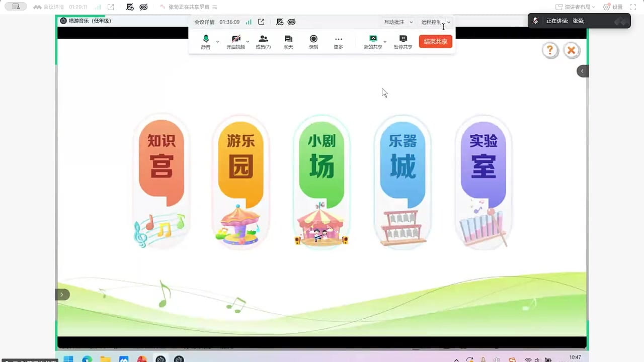The width and height of the screenshot is (644, 362).
Task: Click the 唱游音乐（低年级） window title
Action: pyautogui.click(x=90, y=21)
